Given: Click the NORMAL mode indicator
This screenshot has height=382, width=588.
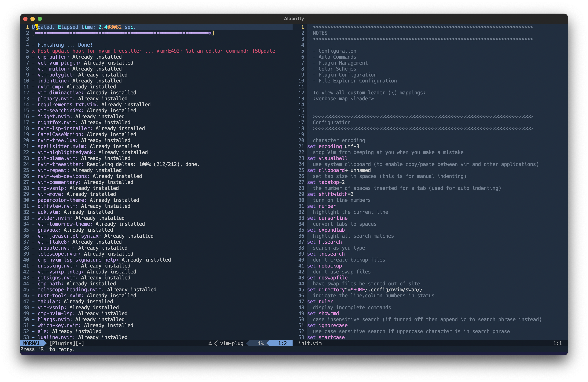Looking at the screenshot, I should click(32, 343).
